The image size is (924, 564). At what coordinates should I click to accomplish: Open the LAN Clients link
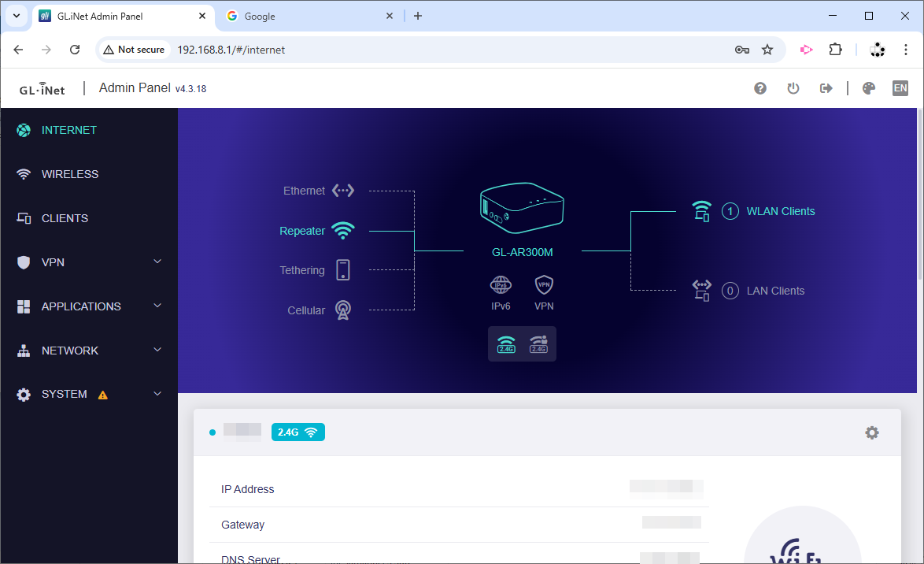tap(775, 291)
